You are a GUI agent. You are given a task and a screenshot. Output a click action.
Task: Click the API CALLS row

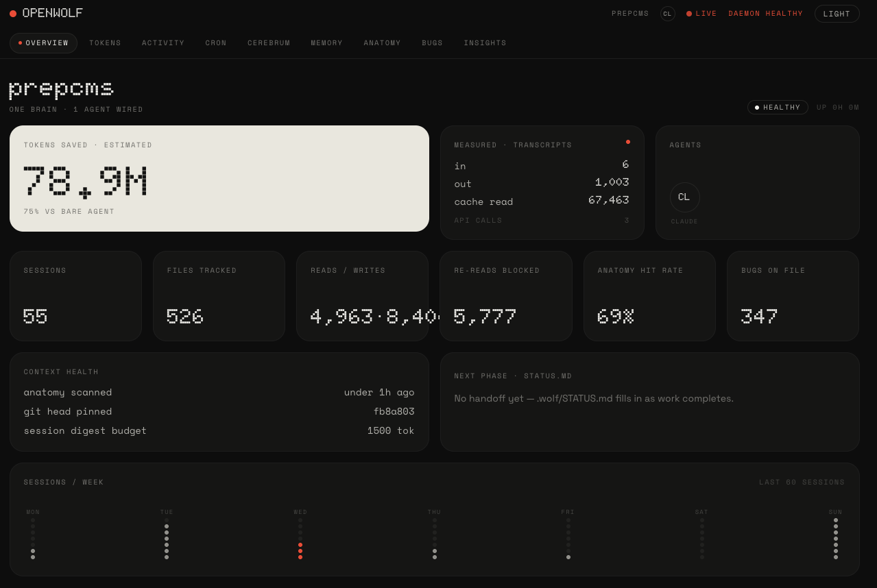click(x=542, y=221)
